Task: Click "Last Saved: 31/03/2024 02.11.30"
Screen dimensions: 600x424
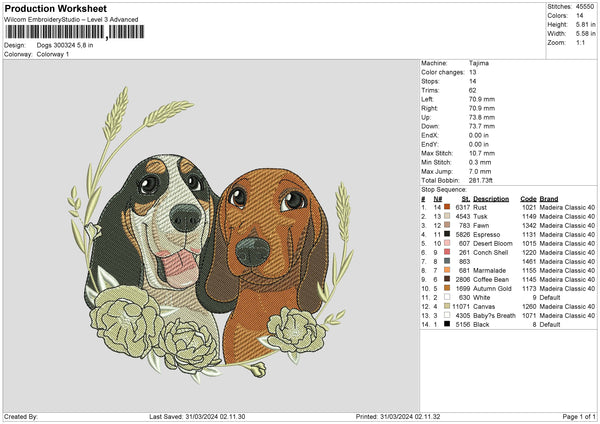Action: (197, 416)
